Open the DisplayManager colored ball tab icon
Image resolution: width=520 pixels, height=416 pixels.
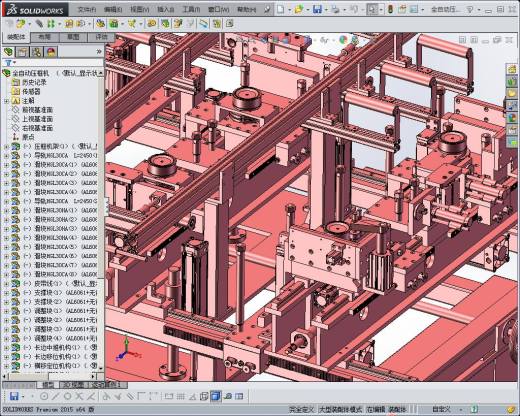(x=51, y=52)
